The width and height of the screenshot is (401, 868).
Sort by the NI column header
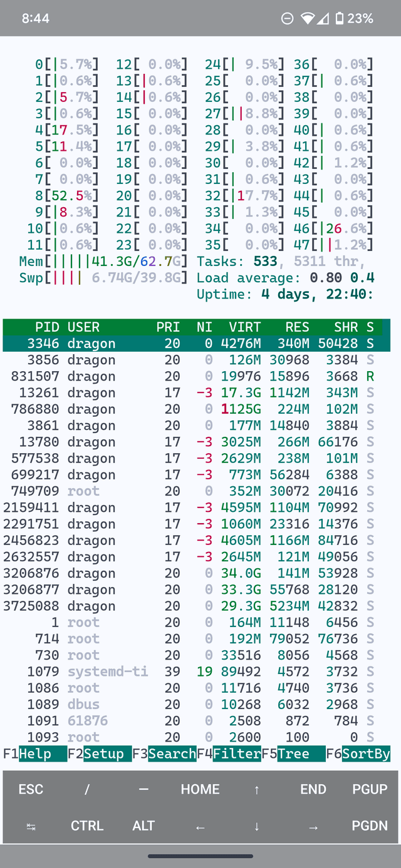point(204,327)
